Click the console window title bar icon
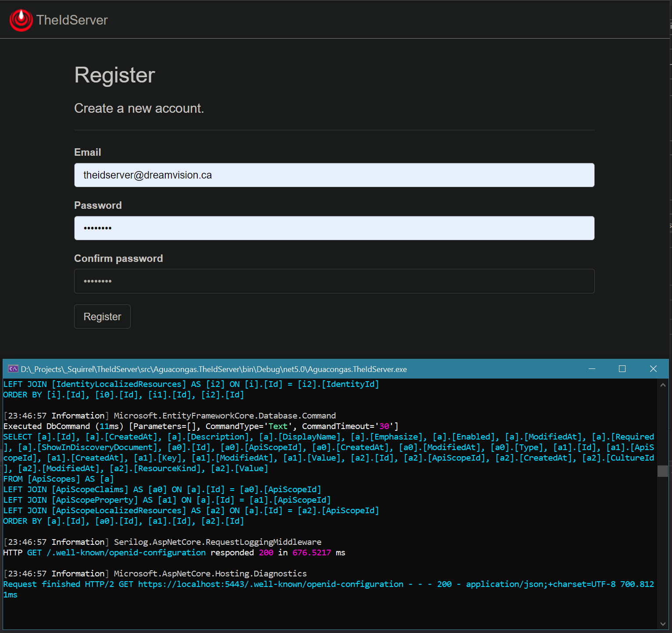 (13, 369)
